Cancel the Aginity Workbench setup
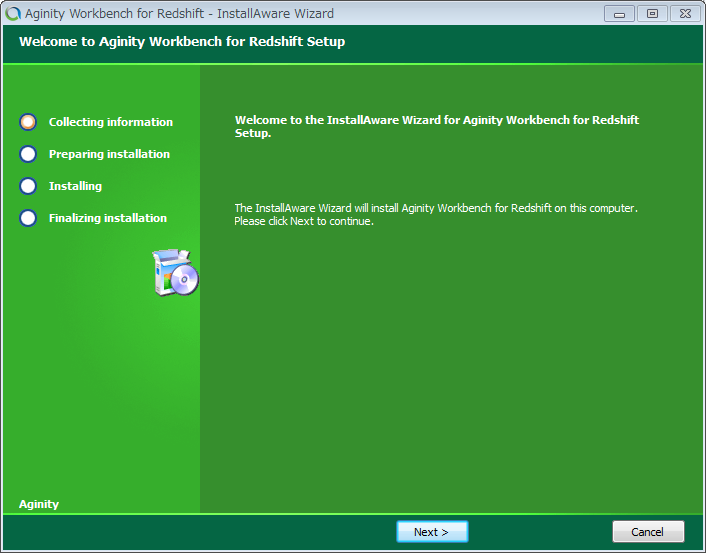 [x=648, y=532]
